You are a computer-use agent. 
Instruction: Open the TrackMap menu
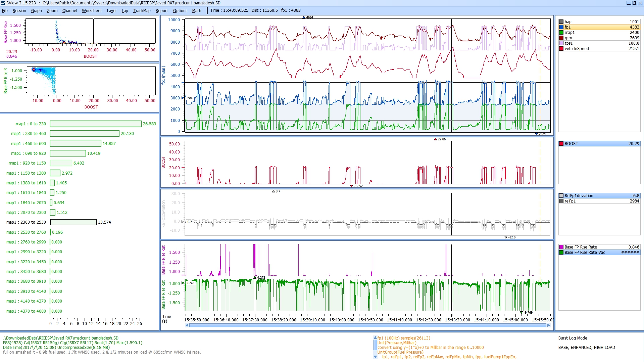point(142,11)
